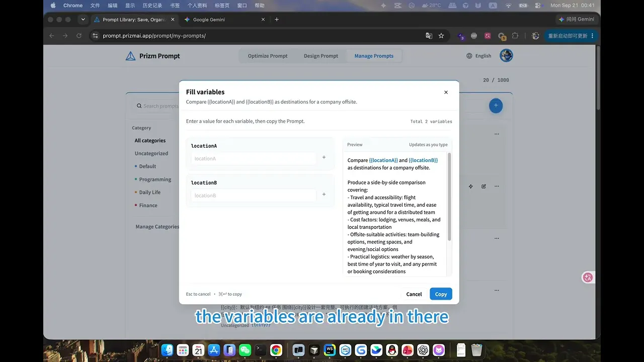The height and width of the screenshot is (362, 644).
Task: Cancel the Fill variables dialog
Action: [414, 294]
